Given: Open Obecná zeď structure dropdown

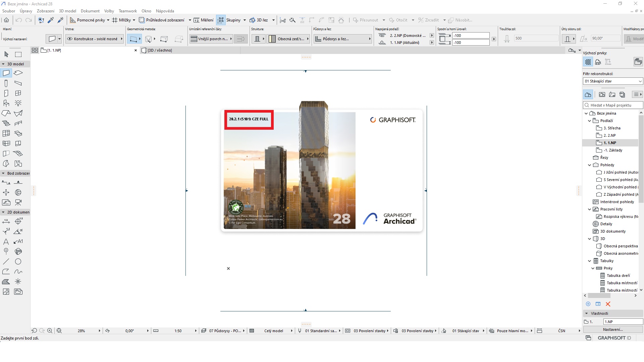Looking at the screenshot, I should tap(288, 39).
